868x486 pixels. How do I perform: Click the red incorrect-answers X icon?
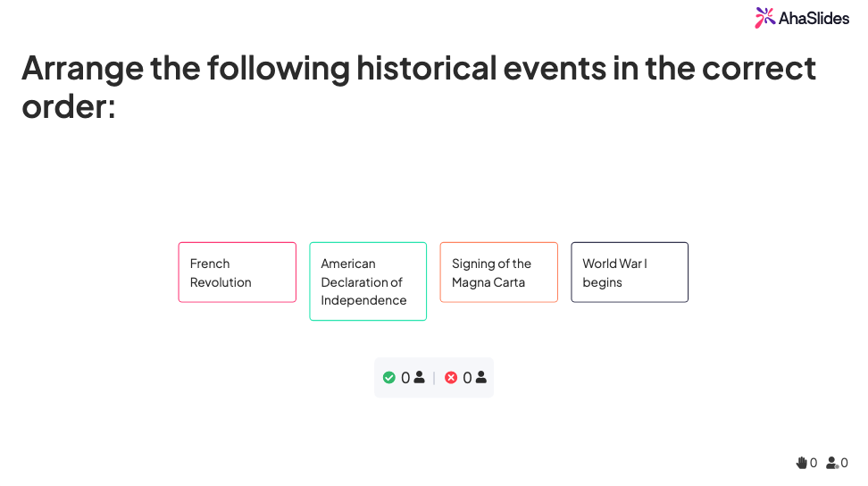point(451,378)
